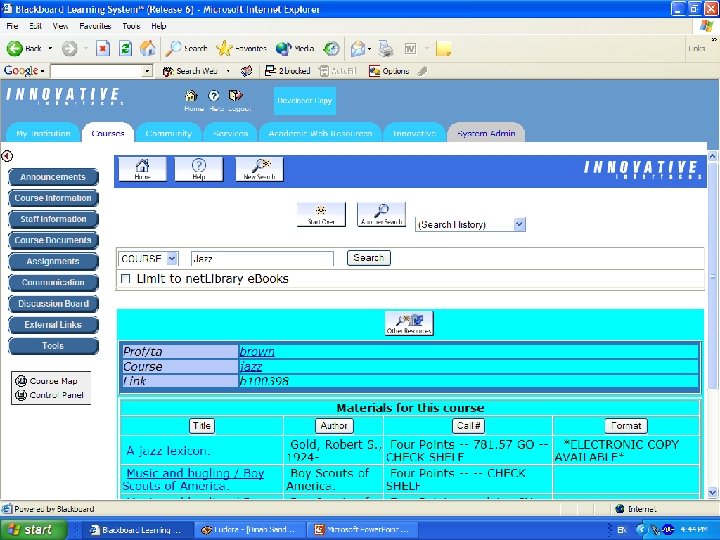
Task: Collapse the course menu with arrow icon
Action: 7,156
